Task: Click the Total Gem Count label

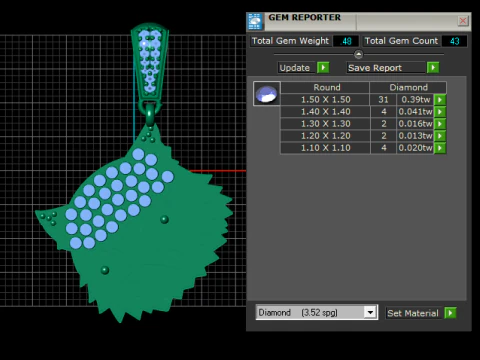Action: pyautogui.click(x=401, y=41)
